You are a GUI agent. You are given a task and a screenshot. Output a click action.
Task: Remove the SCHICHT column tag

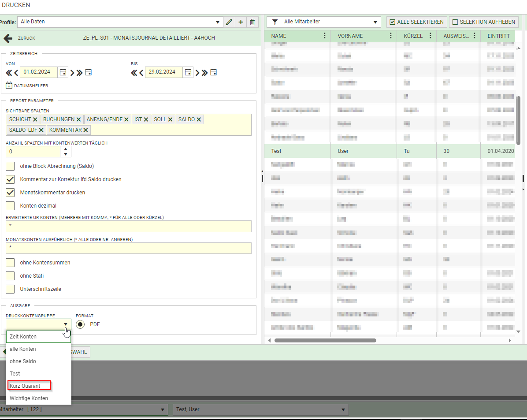pos(35,119)
